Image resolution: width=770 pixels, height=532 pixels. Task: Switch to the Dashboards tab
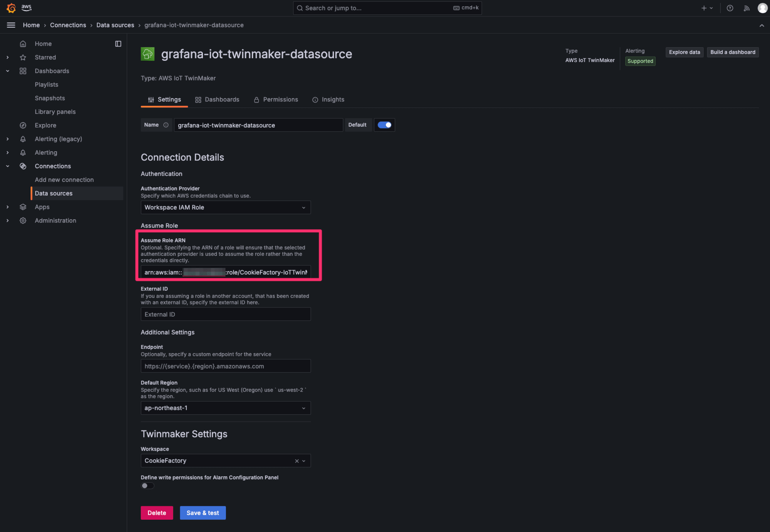click(217, 100)
